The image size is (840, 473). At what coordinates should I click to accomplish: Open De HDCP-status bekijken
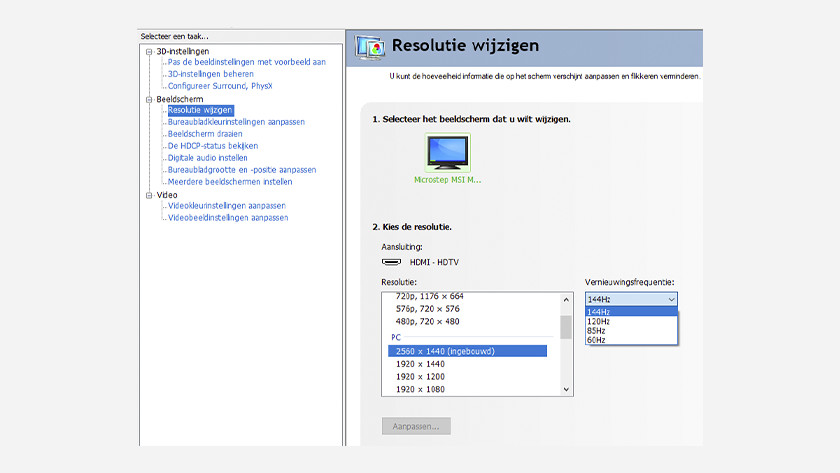(212, 146)
